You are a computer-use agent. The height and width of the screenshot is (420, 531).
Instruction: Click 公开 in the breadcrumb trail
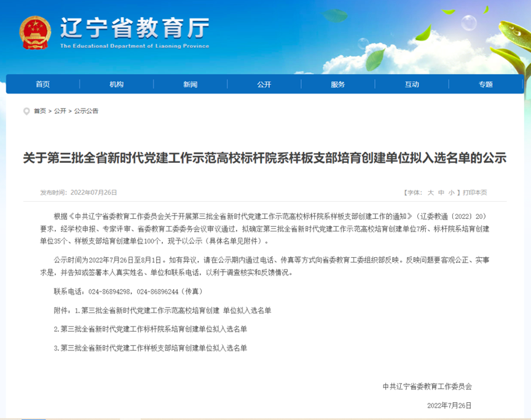[60, 111]
